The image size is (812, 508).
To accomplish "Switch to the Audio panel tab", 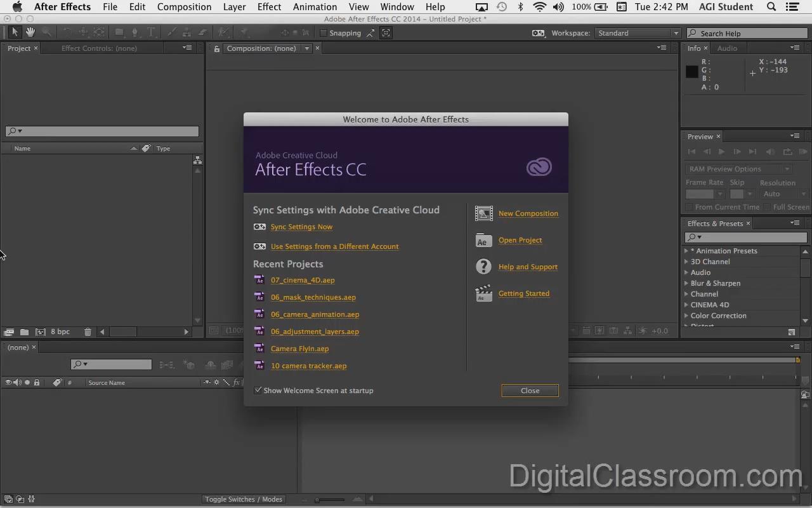I will (x=727, y=48).
